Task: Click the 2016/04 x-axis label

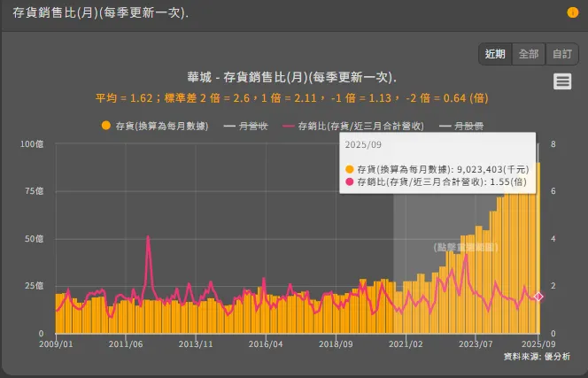Action: point(266,343)
